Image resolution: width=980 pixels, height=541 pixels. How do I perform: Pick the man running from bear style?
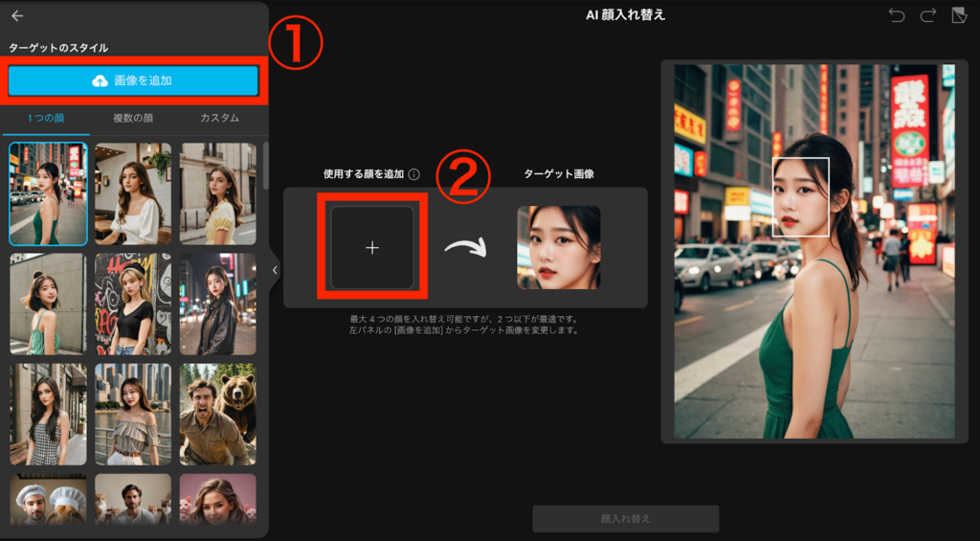coord(218,414)
